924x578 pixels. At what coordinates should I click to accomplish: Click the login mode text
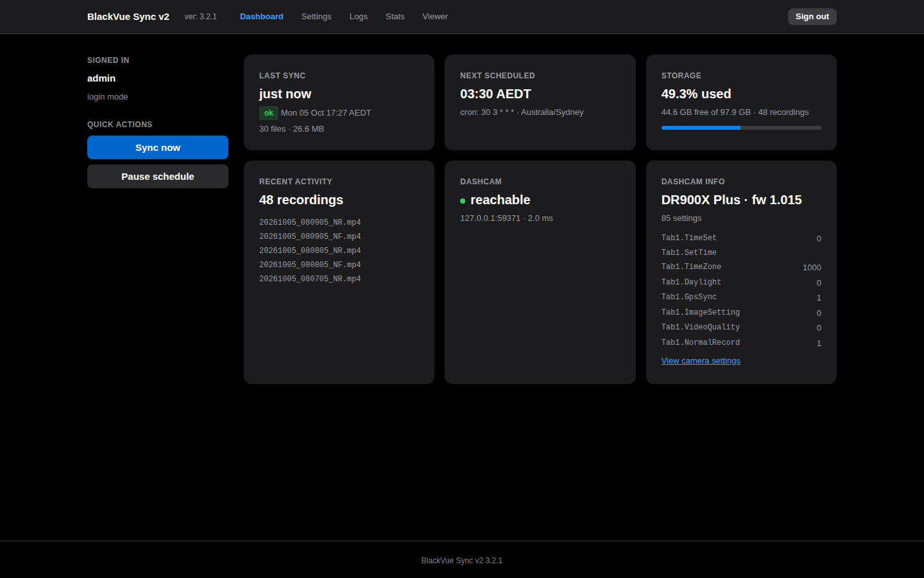(108, 97)
